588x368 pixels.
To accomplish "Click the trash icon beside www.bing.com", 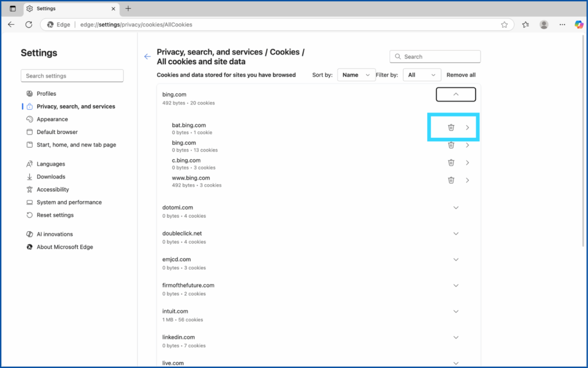I will (x=451, y=180).
